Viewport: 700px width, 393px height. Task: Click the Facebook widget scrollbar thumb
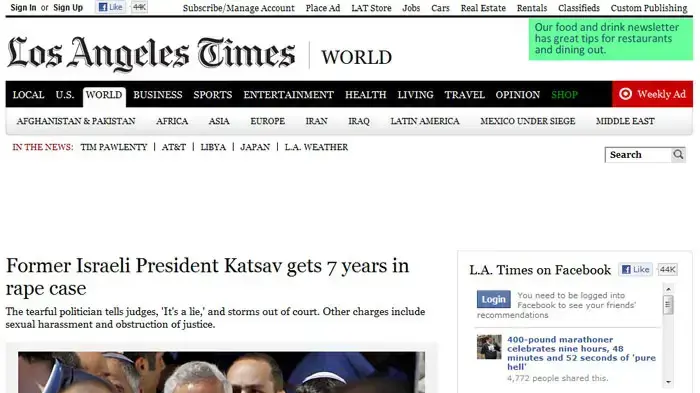tap(668, 305)
